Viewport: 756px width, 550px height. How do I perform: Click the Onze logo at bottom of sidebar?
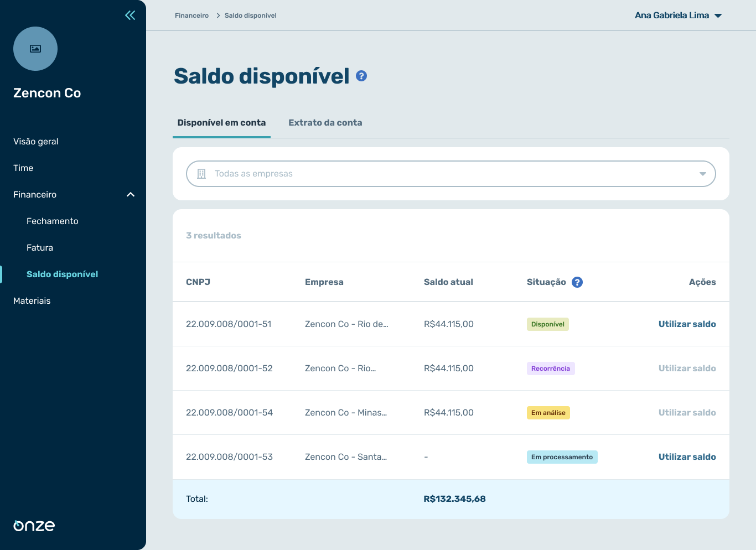coord(33,526)
